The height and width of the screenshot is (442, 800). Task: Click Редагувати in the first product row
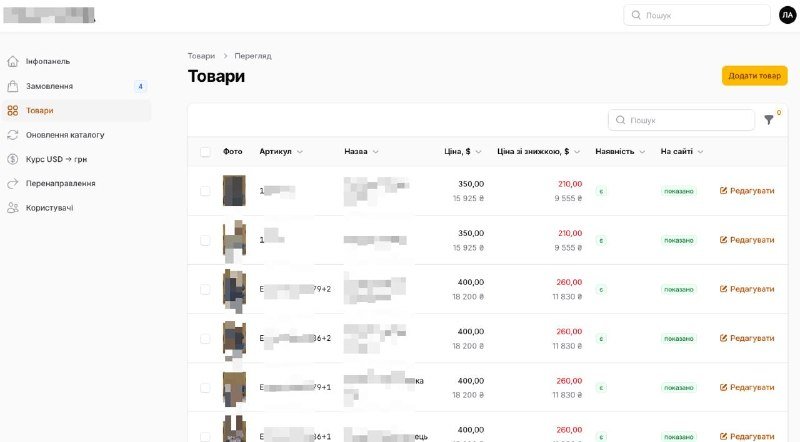coord(747,191)
